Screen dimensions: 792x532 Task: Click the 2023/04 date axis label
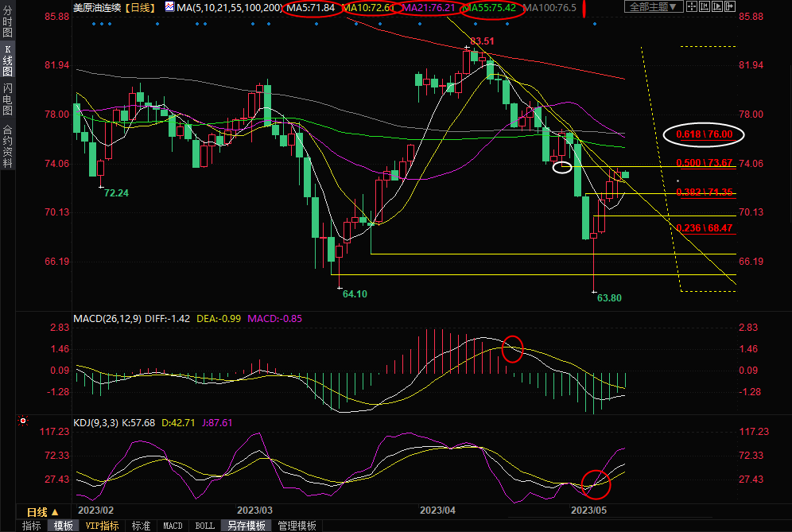tap(437, 511)
